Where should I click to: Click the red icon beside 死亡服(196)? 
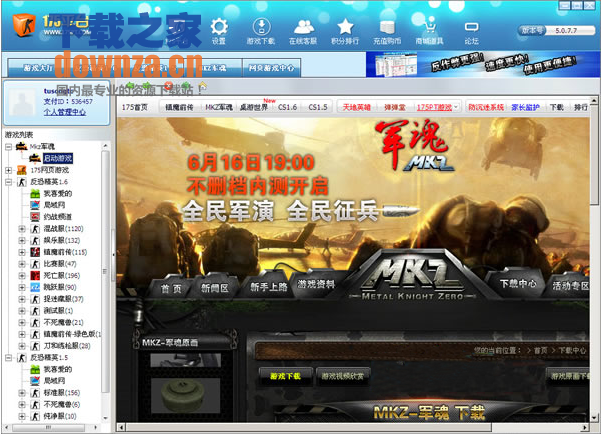tap(35, 276)
